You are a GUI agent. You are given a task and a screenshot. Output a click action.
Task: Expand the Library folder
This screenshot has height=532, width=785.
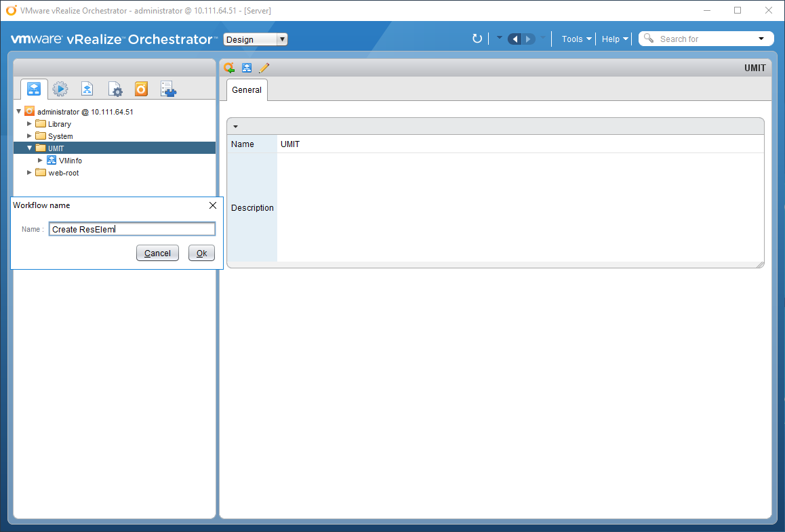[x=29, y=124]
